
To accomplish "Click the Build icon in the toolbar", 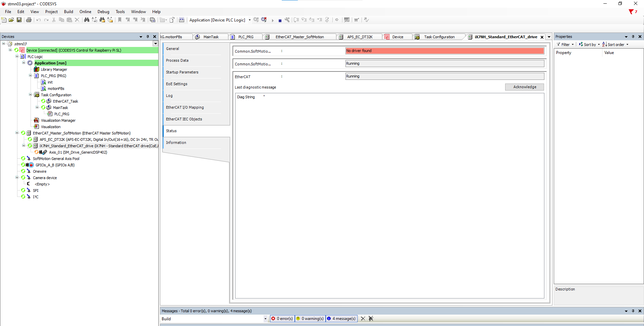I will point(181,20).
